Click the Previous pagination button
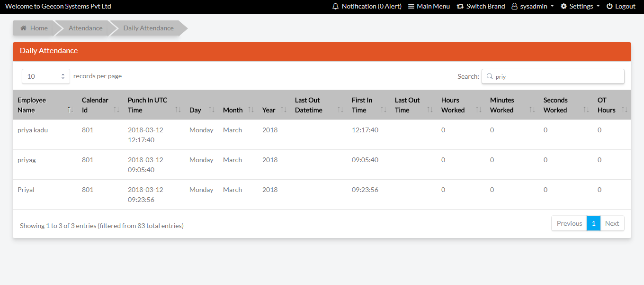Screen dimensions: 644x285 (x=569, y=223)
